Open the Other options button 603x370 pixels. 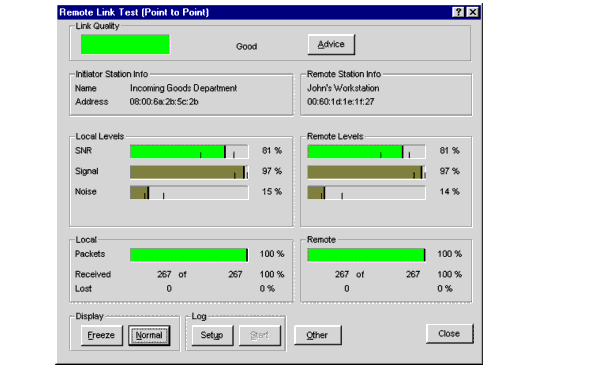(x=318, y=335)
